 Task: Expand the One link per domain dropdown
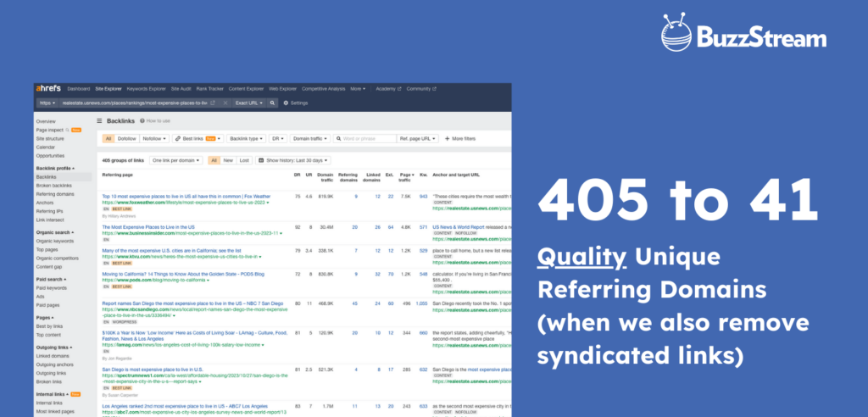(175, 159)
